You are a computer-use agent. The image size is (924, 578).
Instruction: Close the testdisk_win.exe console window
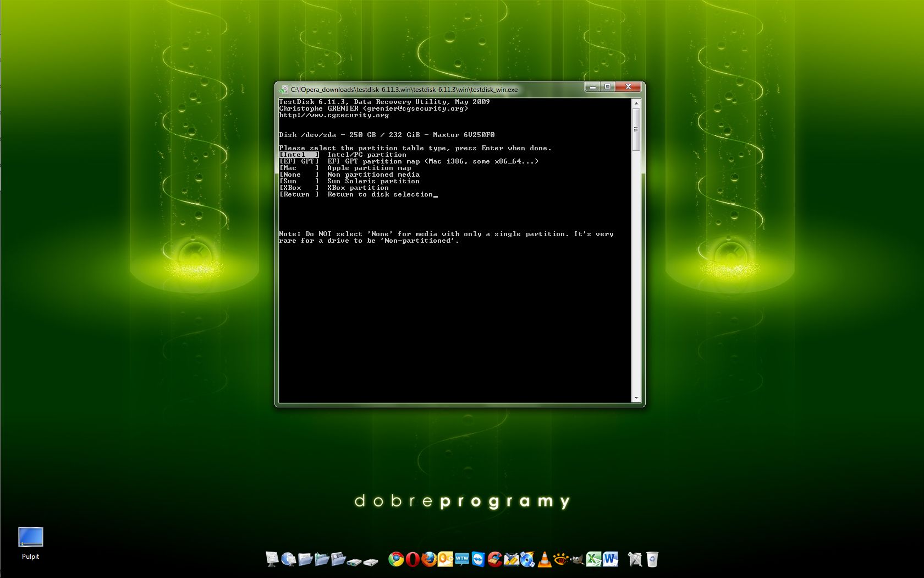click(628, 87)
